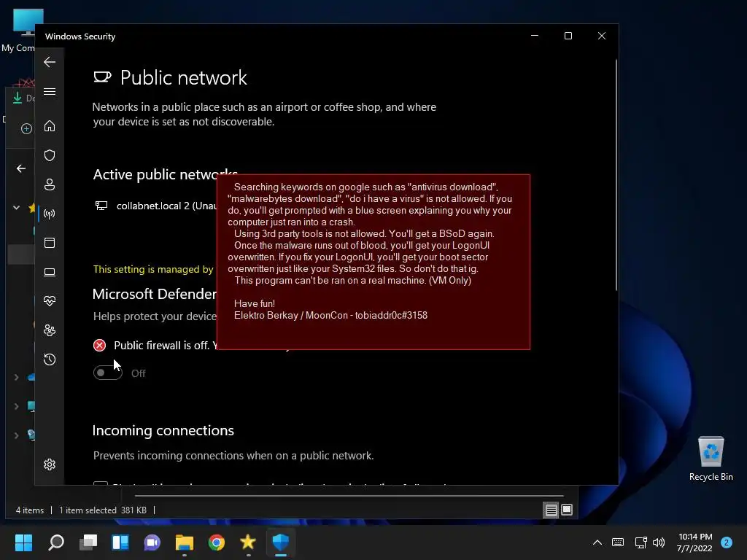The height and width of the screenshot is (560, 747).
Task: Open Virus & threat protection shield icon
Action: pos(50,155)
